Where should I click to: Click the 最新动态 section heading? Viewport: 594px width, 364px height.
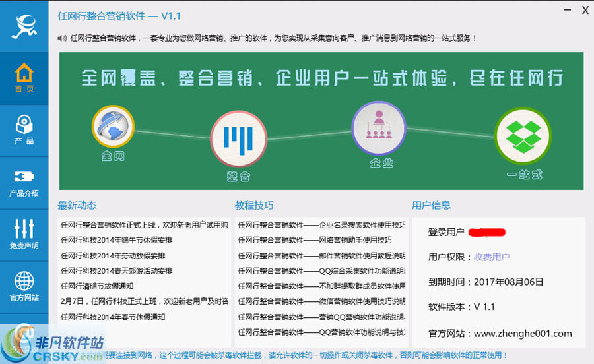(77, 206)
